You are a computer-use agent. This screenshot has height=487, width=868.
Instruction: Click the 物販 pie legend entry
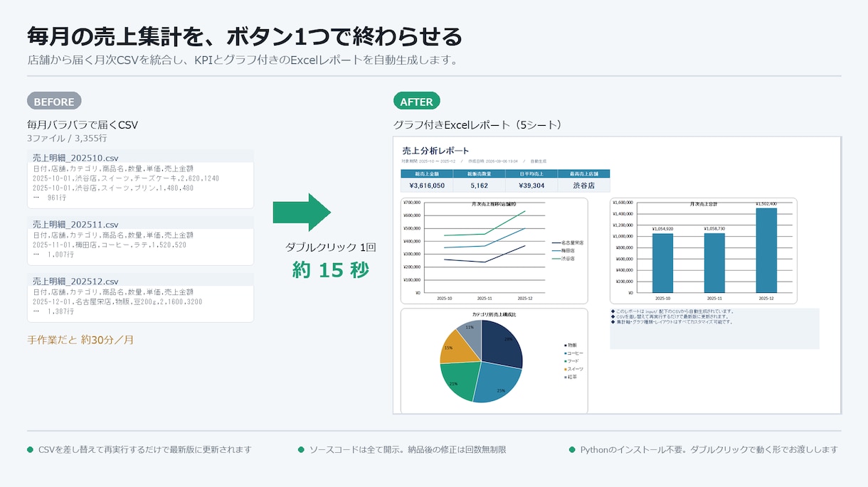(571, 345)
